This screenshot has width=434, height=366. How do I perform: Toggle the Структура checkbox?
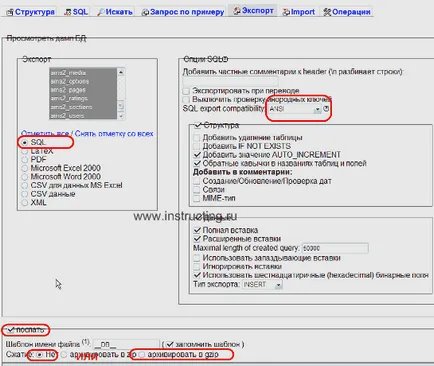(198, 126)
